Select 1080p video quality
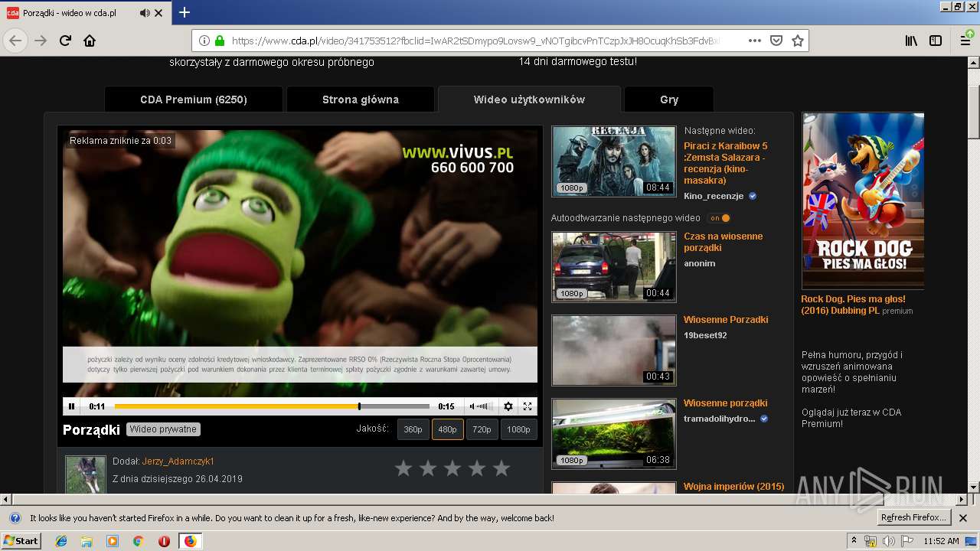The height and width of the screenshot is (551, 980). coord(518,429)
